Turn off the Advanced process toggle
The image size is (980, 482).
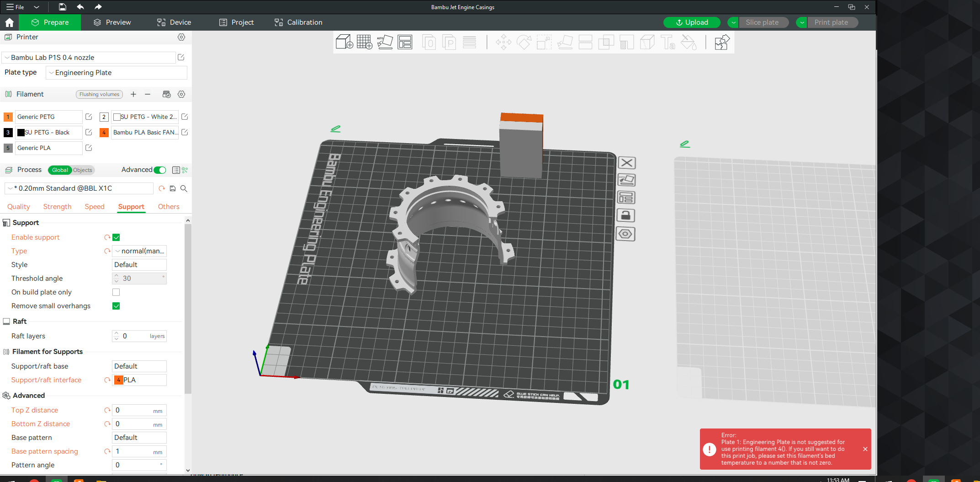tap(159, 170)
